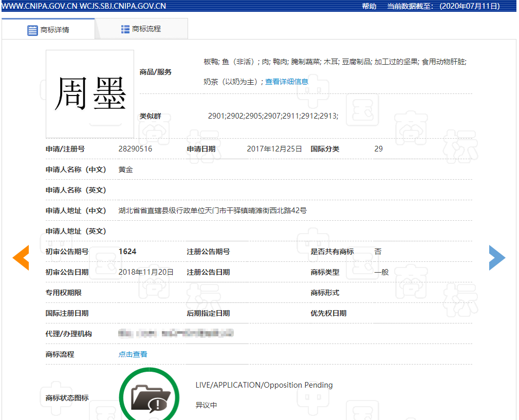This screenshot has width=519, height=420.
Task: Click registration number 28290516
Action: point(135,149)
